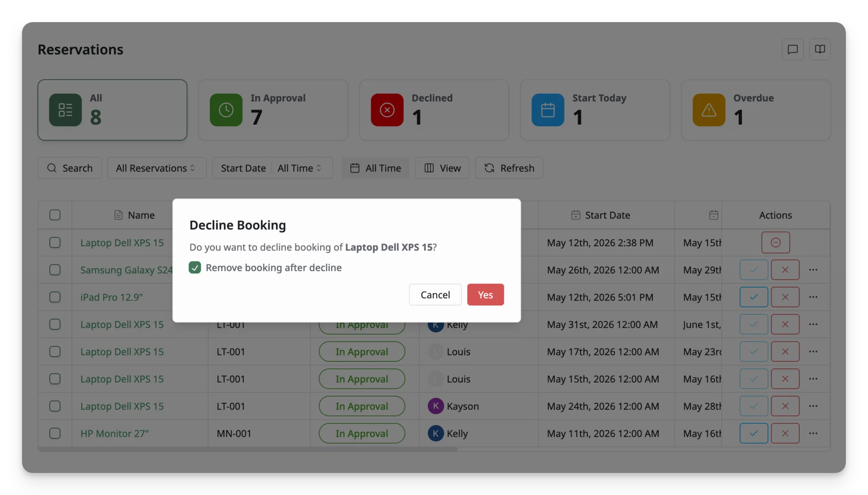
Task: Approve Louis's May 15th Laptop booking
Action: pyautogui.click(x=754, y=379)
